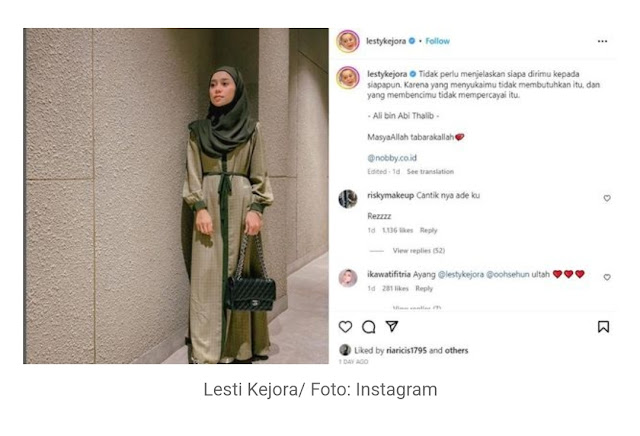
Task: Open lestykejora profile avatar in header
Action: coord(348,41)
